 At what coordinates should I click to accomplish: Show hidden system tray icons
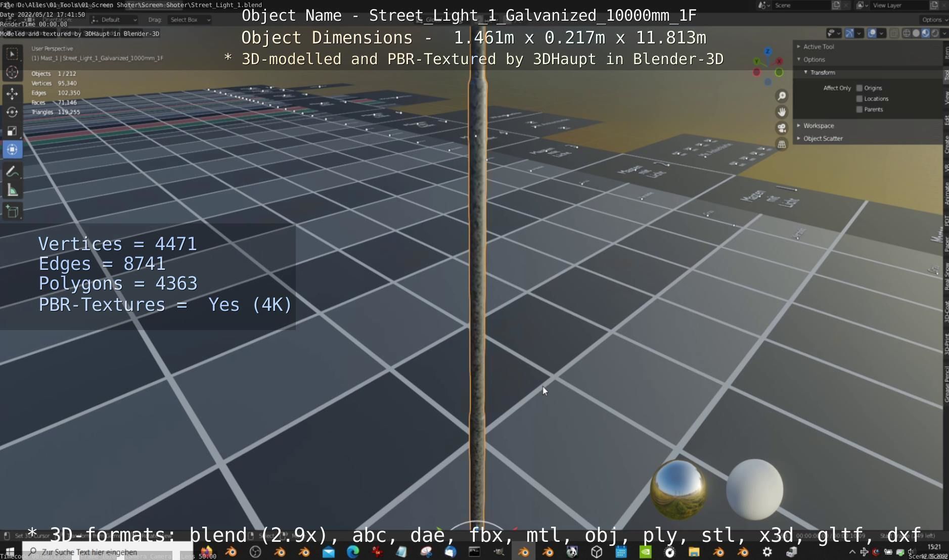pyautogui.click(x=852, y=552)
